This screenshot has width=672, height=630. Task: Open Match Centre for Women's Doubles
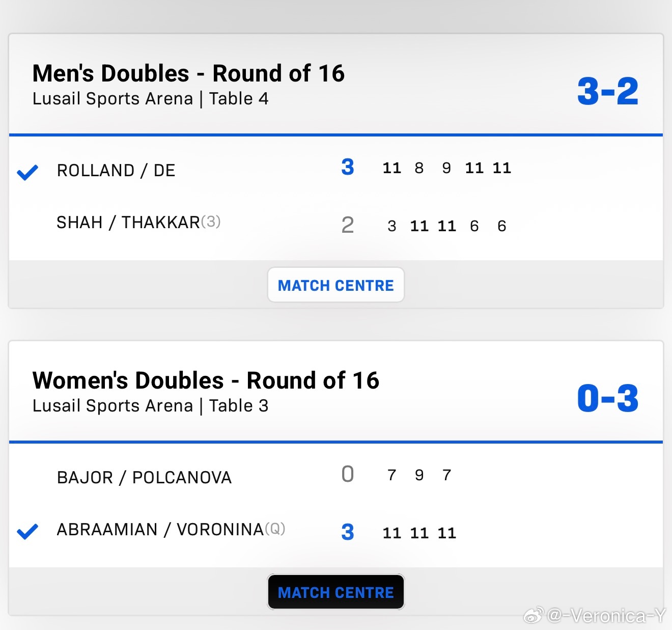tap(335, 592)
